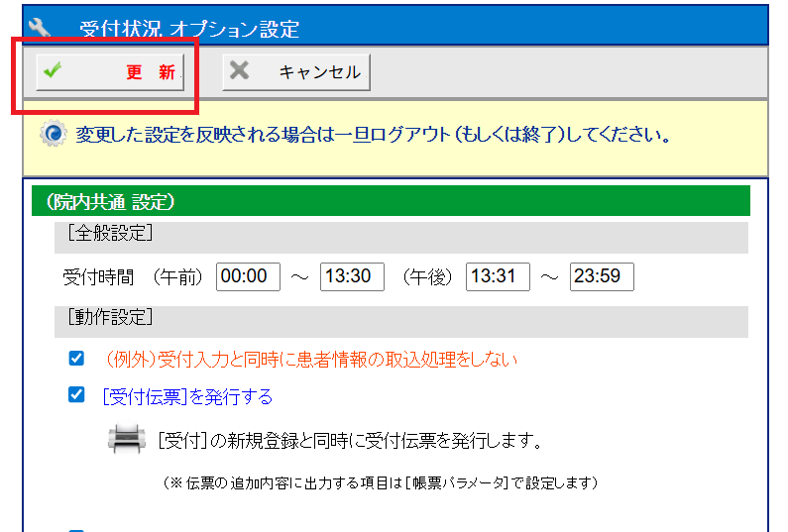
Task: Select the 午後 end time field 23:59
Action: [602, 277]
